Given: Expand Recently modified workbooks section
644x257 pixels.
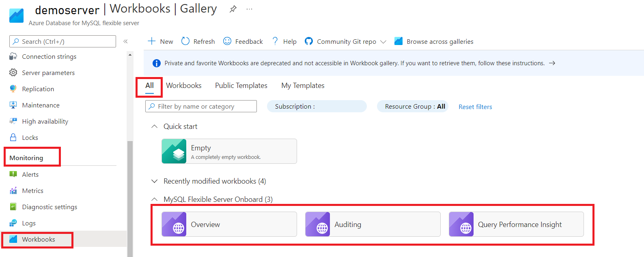Looking at the screenshot, I should (154, 181).
